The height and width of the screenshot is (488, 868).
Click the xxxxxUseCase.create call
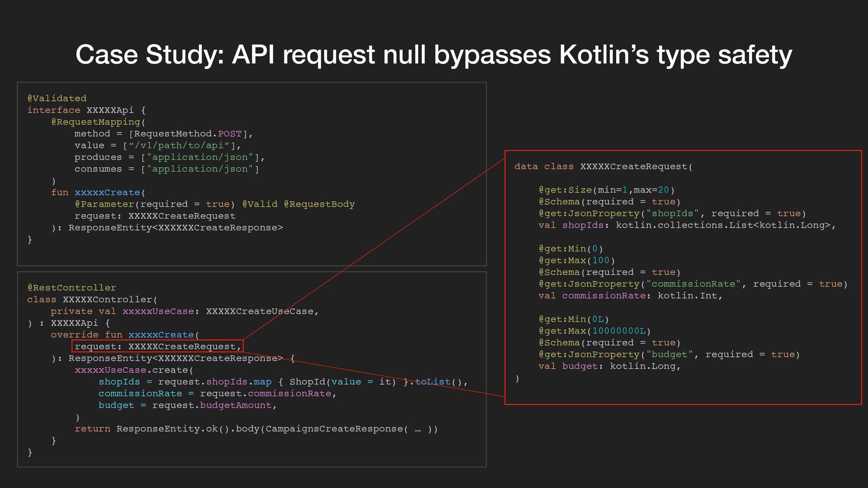coord(134,370)
